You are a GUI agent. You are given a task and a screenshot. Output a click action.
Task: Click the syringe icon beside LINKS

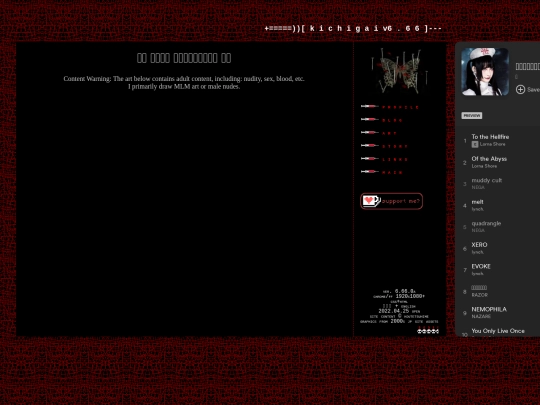(x=370, y=158)
